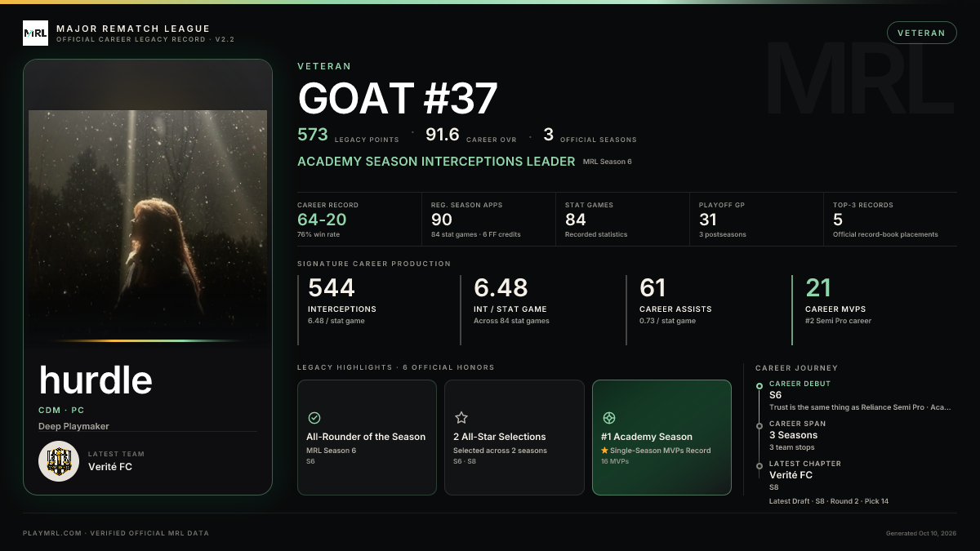This screenshot has height=551, width=980.
Task: Click the 21 career MVPs figure
Action: (818, 287)
